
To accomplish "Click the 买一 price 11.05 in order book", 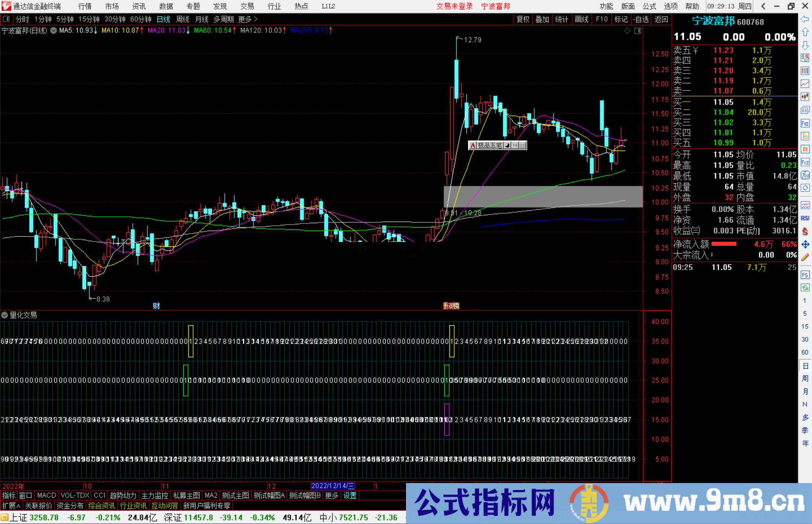I will pyautogui.click(x=724, y=102).
